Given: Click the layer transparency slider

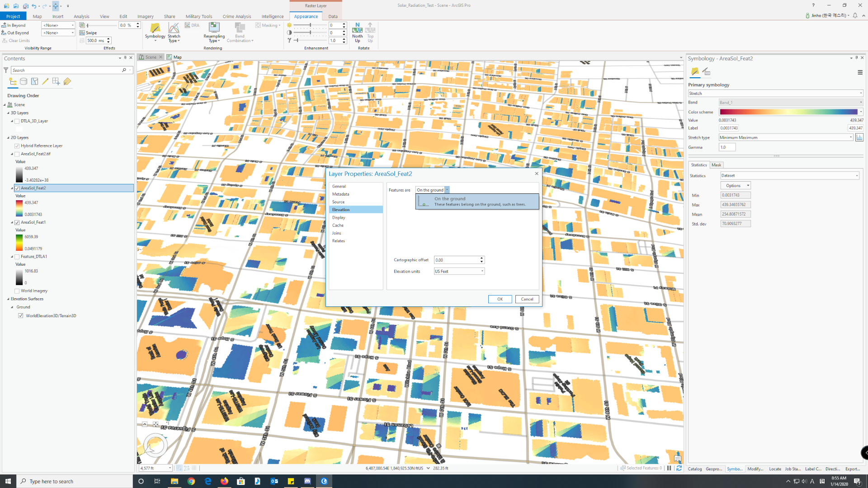Looking at the screenshot, I should pyautogui.click(x=101, y=25).
